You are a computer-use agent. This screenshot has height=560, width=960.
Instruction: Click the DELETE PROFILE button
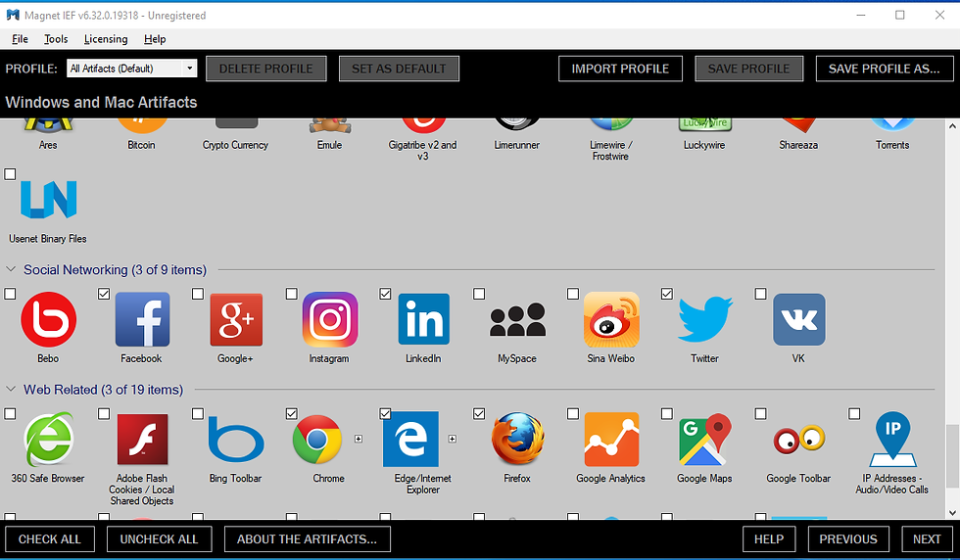[x=266, y=69]
